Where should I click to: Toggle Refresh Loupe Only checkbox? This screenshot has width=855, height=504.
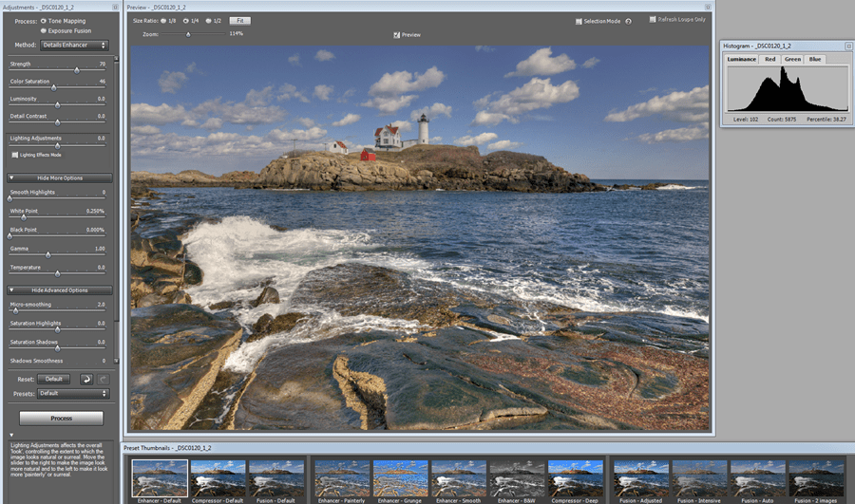tap(653, 19)
